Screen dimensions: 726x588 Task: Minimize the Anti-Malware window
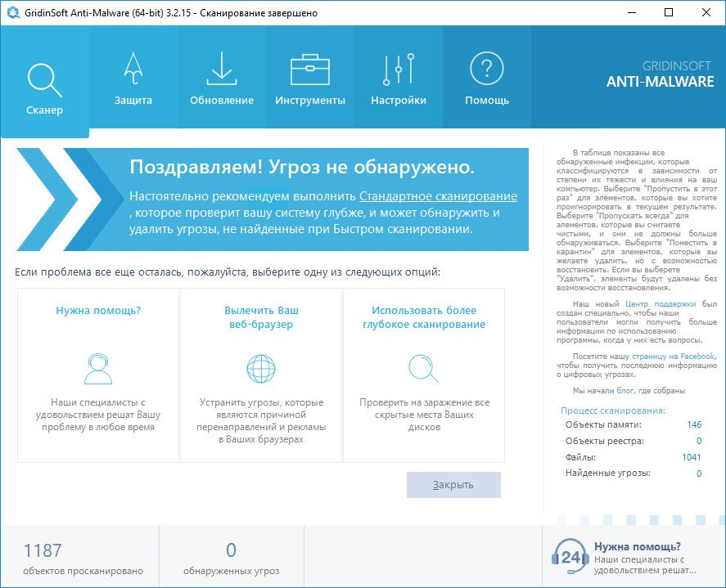click(632, 12)
